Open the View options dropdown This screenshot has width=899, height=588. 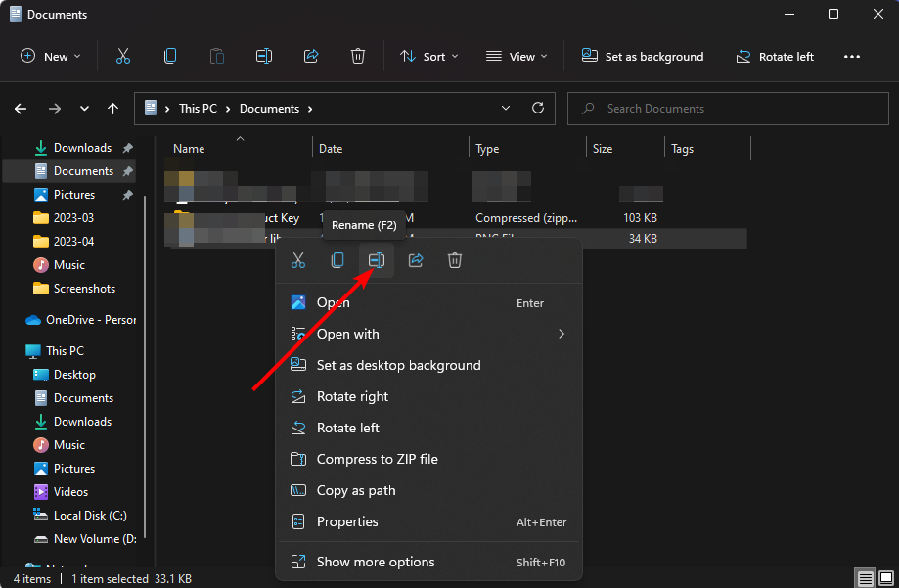click(x=517, y=56)
